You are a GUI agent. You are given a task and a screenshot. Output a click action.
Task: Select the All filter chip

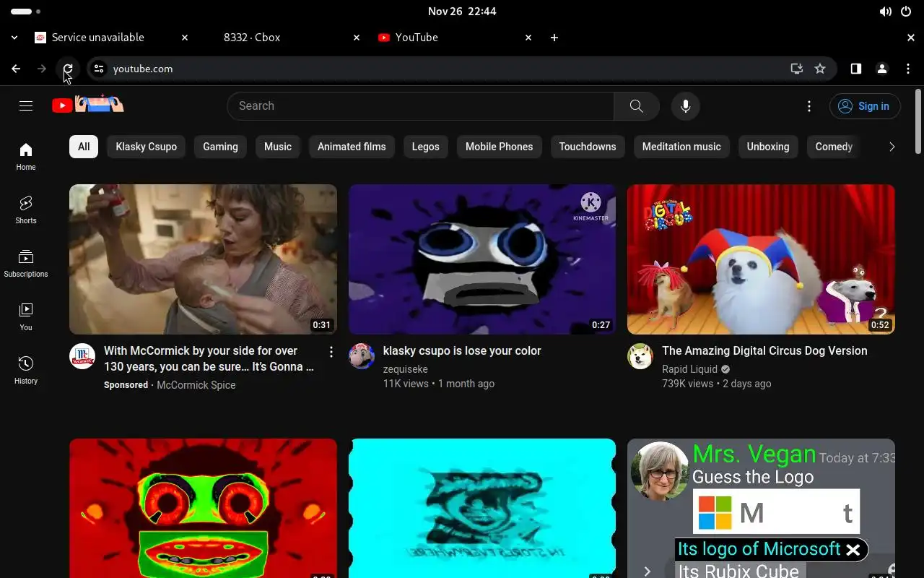point(84,147)
